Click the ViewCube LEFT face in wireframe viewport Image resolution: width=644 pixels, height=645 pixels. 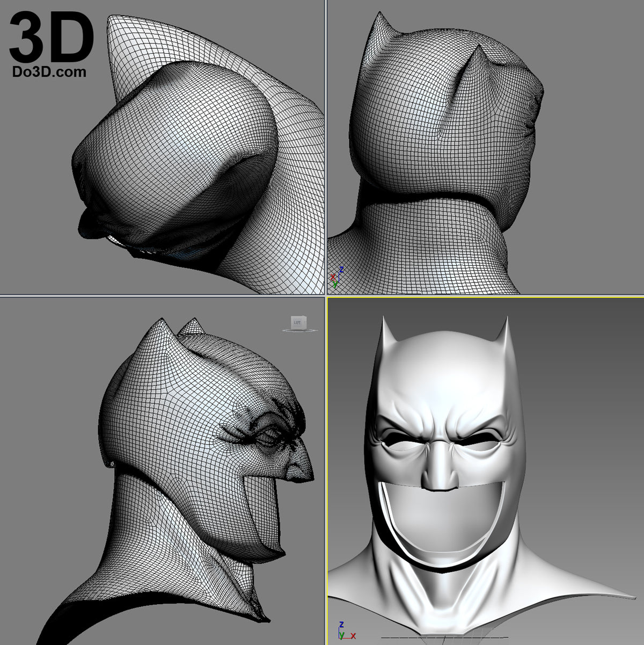coord(298,322)
